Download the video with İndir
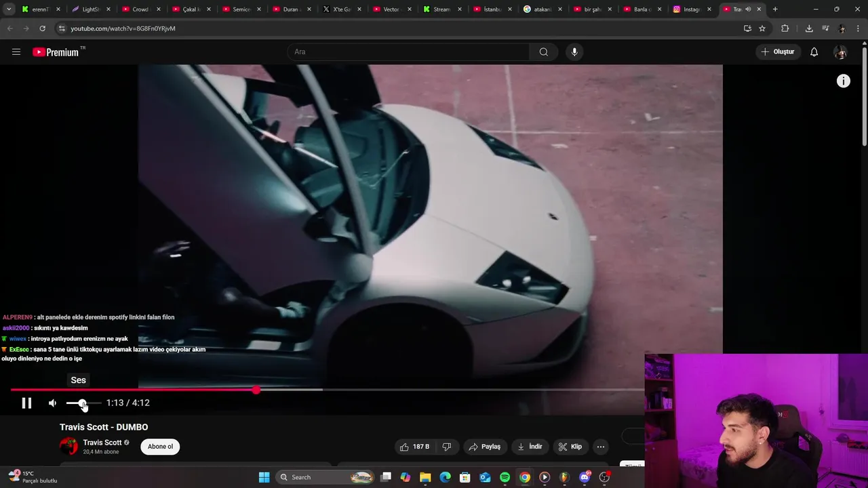The height and width of the screenshot is (488, 868). click(530, 447)
